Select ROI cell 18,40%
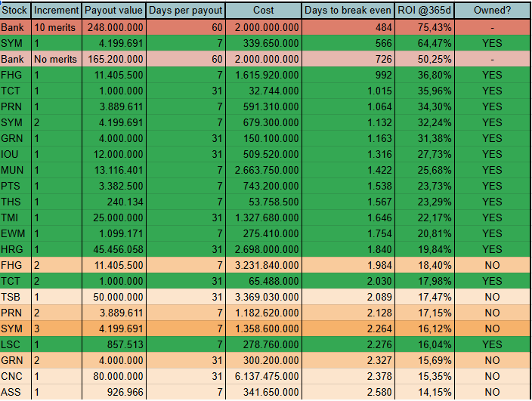 (x=425, y=265)
